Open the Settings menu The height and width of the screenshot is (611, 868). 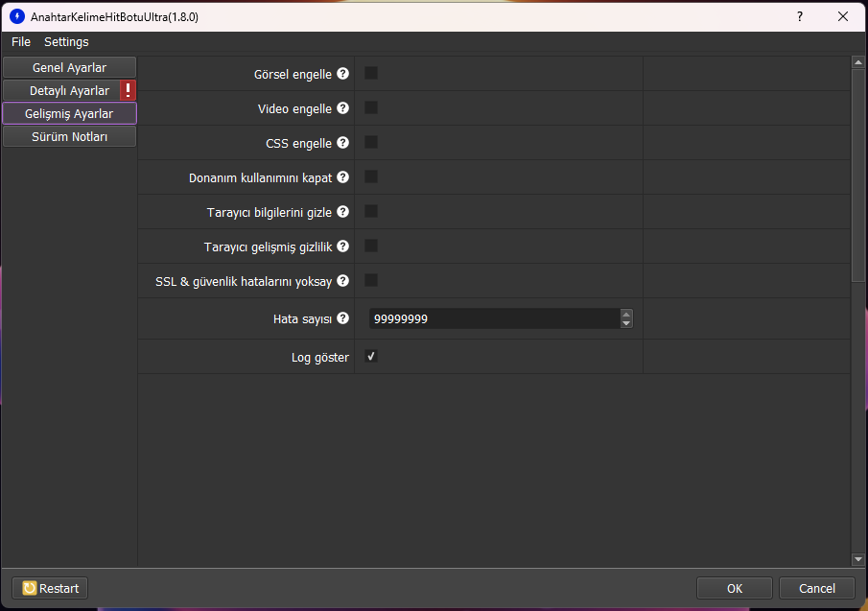66,41
